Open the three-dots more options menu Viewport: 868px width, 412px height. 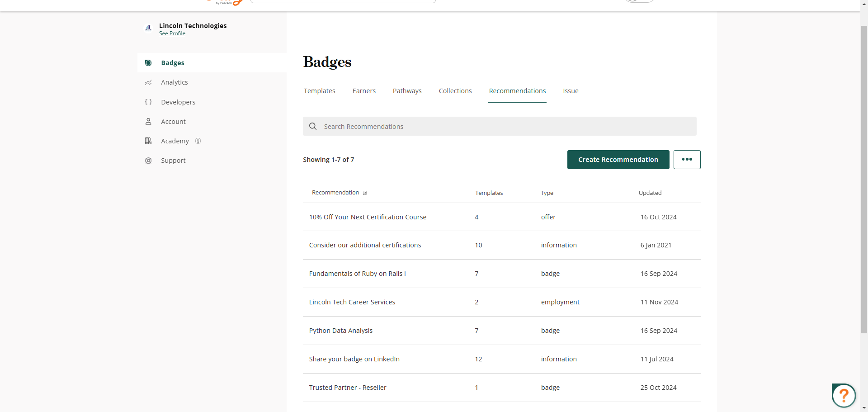pyautogui.click(x=687, y=160)
